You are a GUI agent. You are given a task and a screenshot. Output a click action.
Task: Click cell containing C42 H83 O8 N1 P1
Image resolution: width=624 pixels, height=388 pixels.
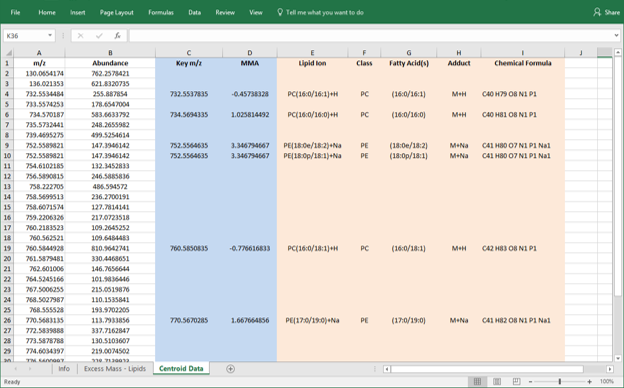point(523,248)
